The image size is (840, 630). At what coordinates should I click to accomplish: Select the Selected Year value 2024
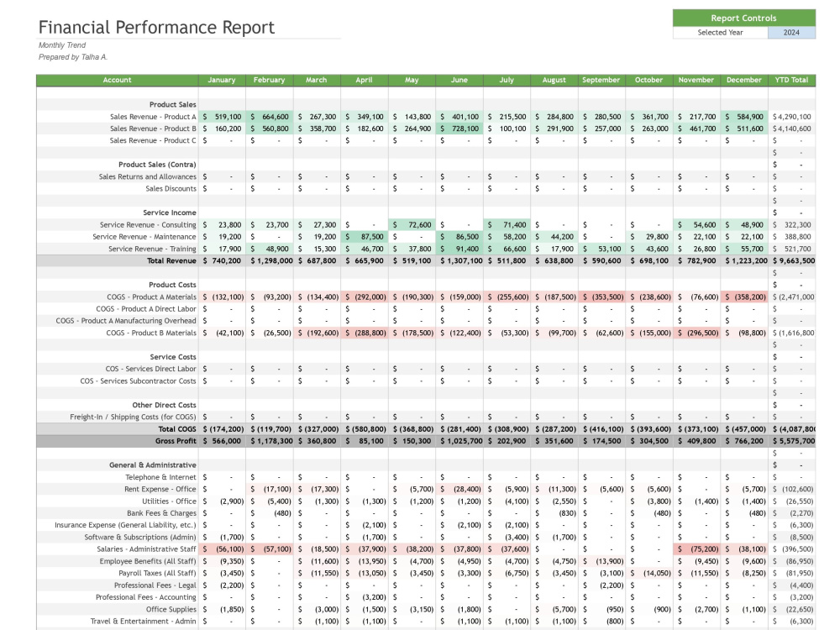[791, 33]
